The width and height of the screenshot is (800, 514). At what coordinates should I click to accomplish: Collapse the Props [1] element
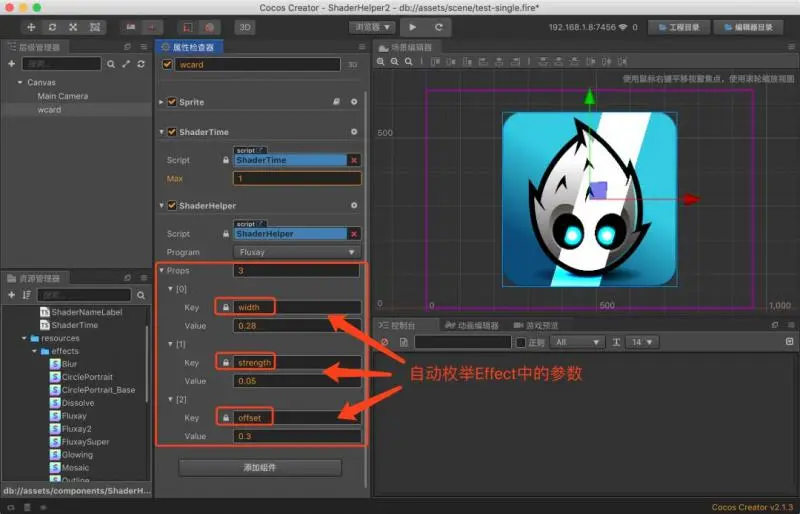coord(170,344)
